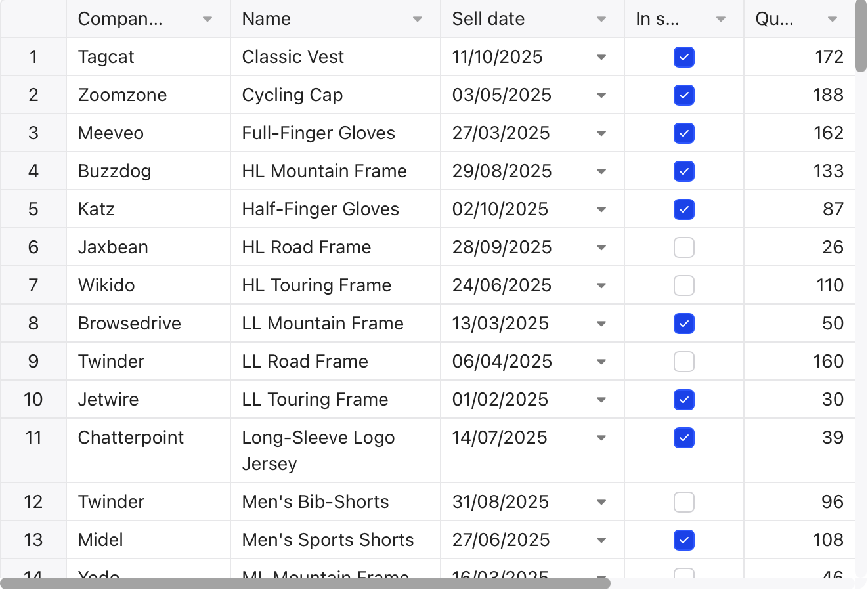Select row number 5
The image size is (868, 592).
tap(33, 209)
